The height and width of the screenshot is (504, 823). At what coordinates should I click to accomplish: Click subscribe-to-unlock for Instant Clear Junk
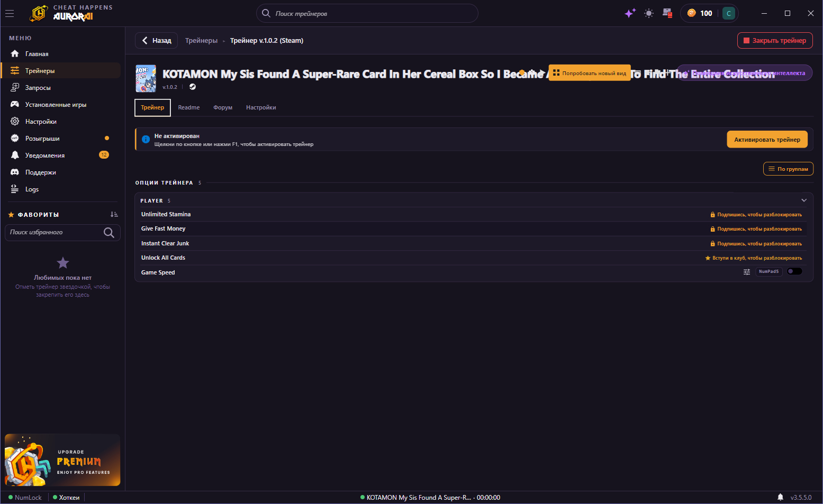(756, 244)
